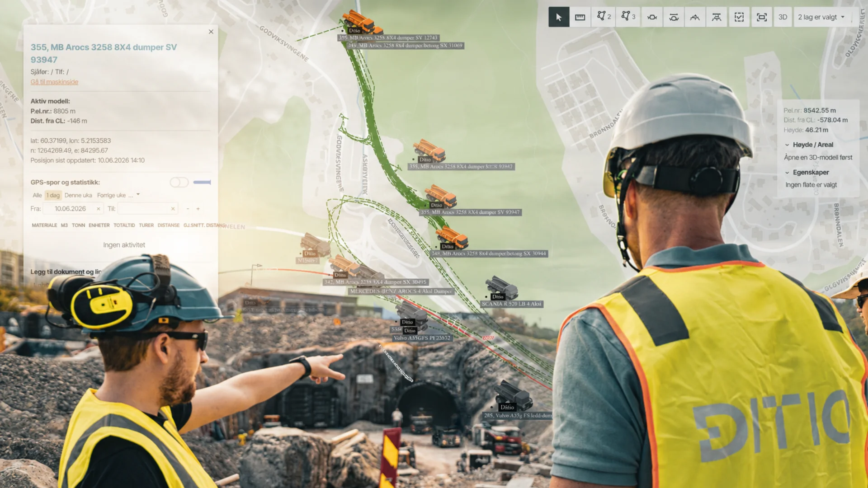Viewport: 868px width, 488px height.
Task: Click the orbit with line icon
Action: (674, 17)
